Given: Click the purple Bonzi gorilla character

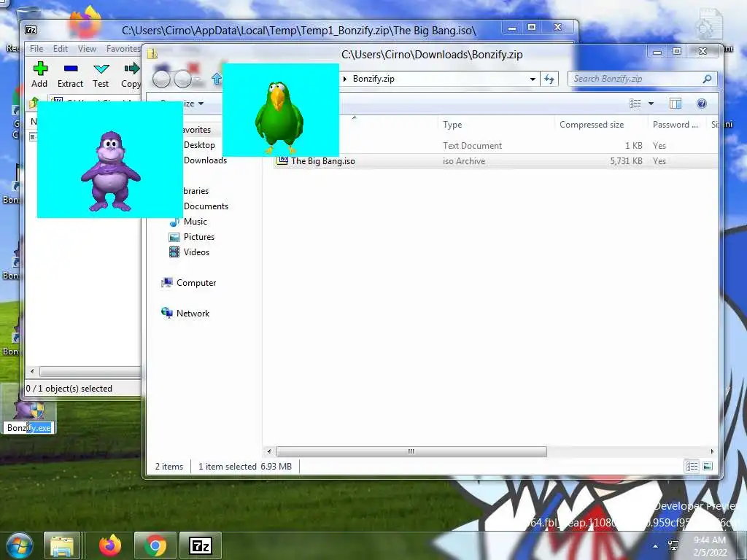Looking at the screenshot, I should click(x=111, y=171).
